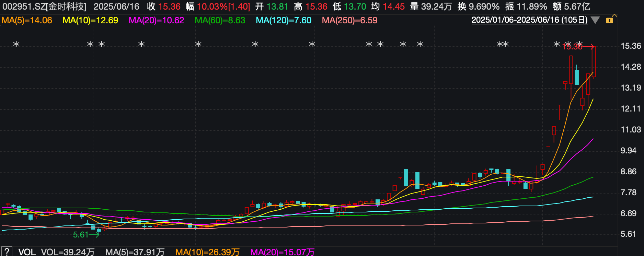Screen dimensions: 644x256
Task: Open the question mark help icon beside VOL
Action: 7,252
